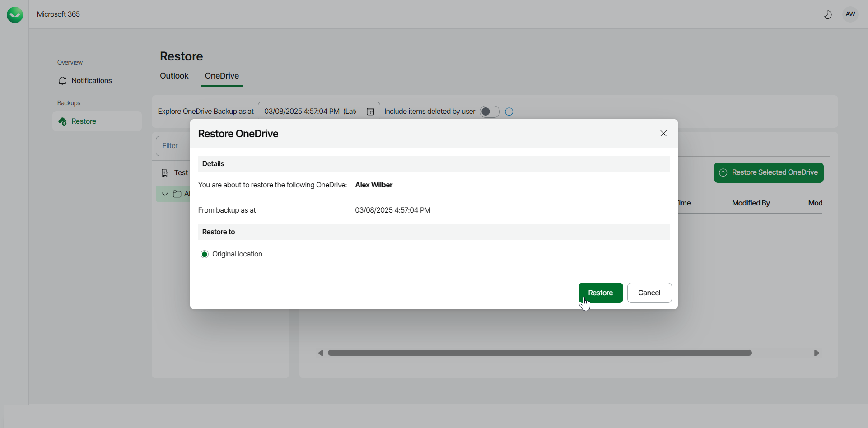Click the right scroll arrow
868x428 pixels.
pyautogui.click(x=817, y=353)
